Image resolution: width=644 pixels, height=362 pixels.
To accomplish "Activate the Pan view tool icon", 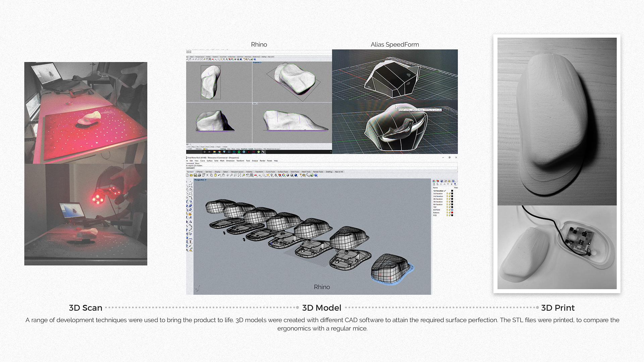I will click(x=223, y=175).
